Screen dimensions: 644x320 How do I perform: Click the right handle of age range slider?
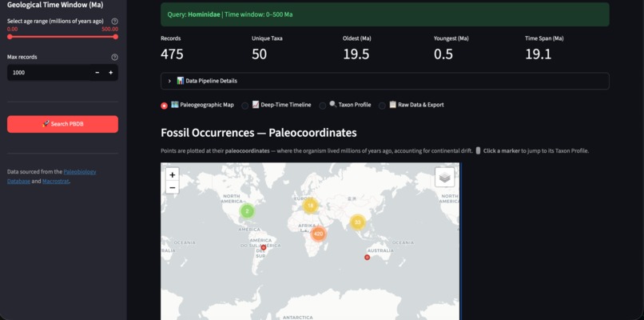[115, 37]
